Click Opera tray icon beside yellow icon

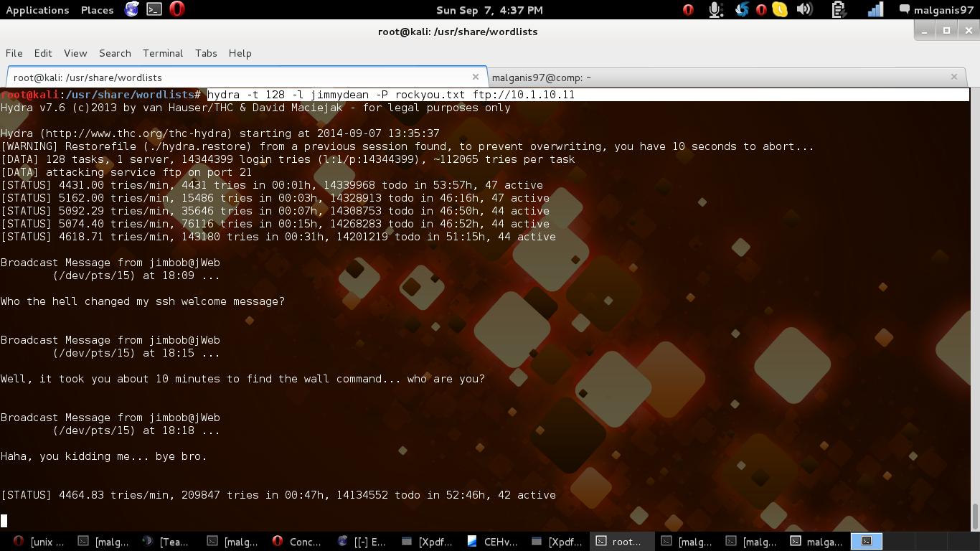pyautogui.click(x=761, y=9)
